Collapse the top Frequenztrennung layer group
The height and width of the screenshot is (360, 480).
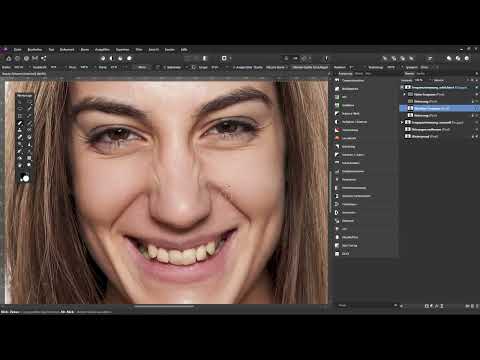[402, 87]
